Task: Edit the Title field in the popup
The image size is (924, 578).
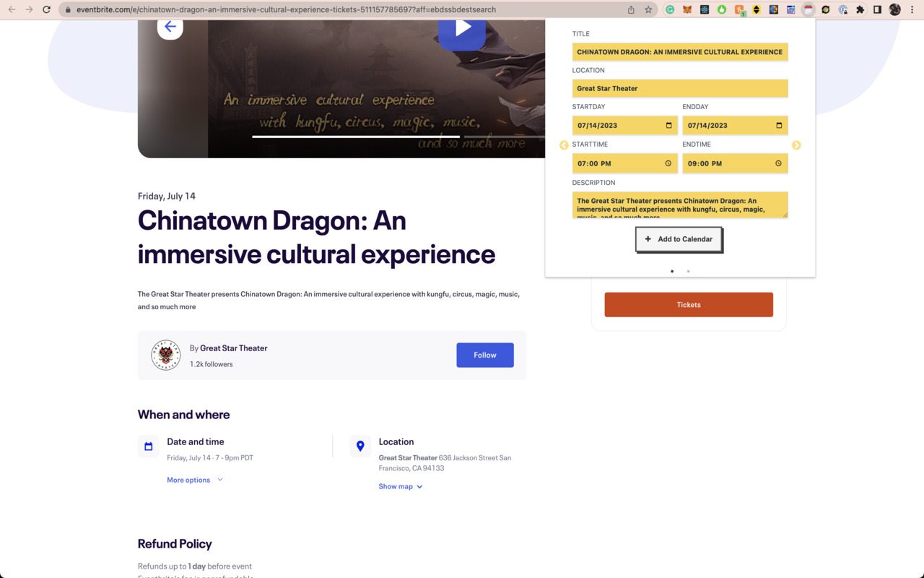Action: click(x=680, y=52)
